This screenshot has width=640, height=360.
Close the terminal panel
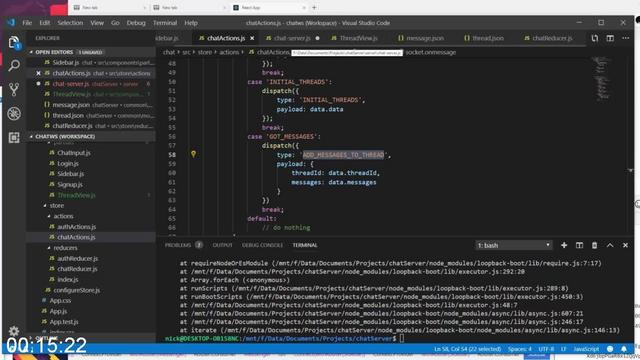point(625,245)
